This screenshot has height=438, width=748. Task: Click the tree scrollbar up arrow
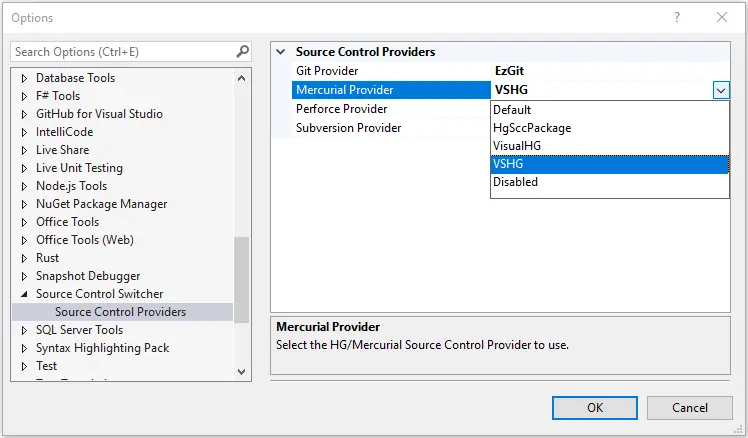pyautogui.click(x=241, y=78)
